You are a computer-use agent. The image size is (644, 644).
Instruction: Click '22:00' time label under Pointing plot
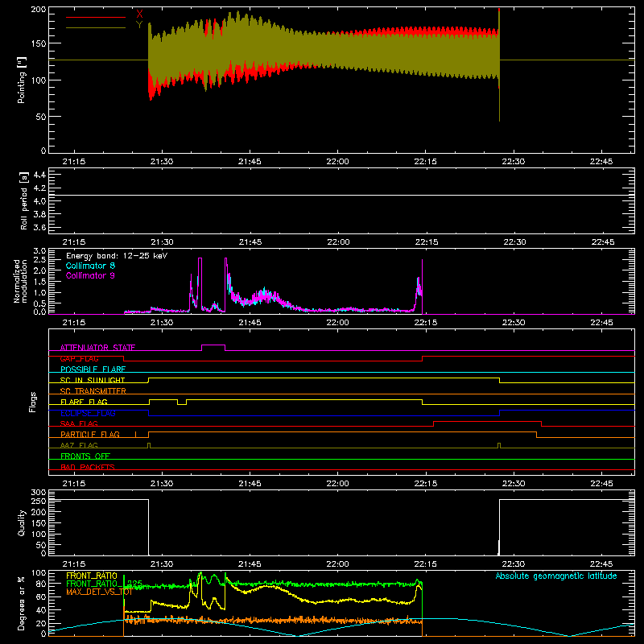337,162
